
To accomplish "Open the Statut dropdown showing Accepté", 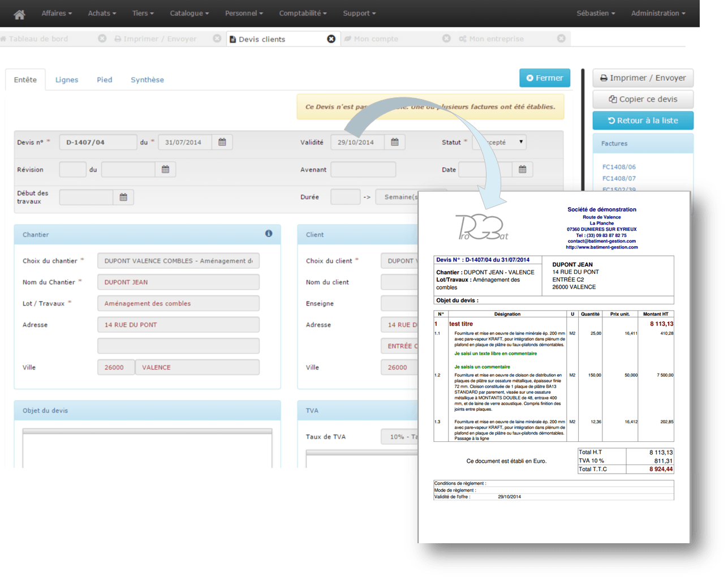I will pos(498,142).
